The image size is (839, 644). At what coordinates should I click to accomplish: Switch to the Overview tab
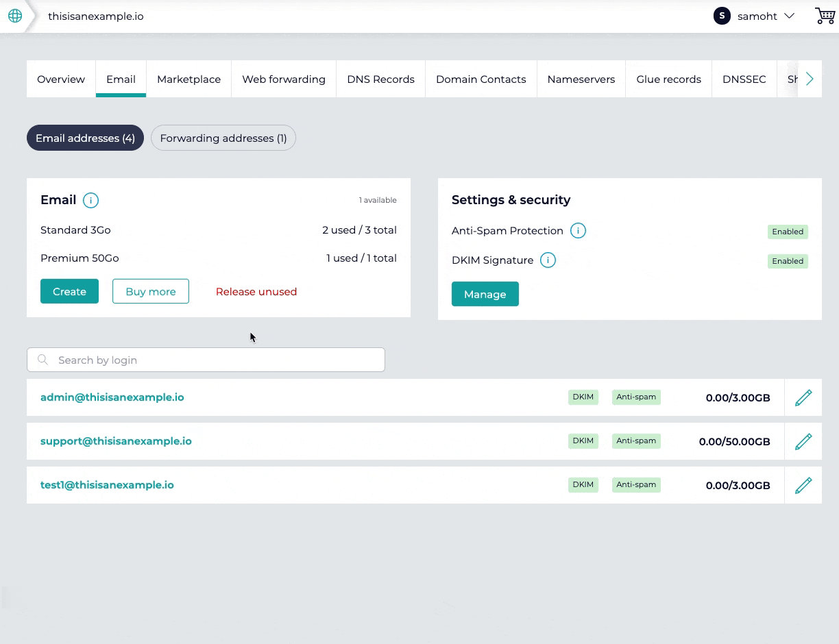point(61,79)
